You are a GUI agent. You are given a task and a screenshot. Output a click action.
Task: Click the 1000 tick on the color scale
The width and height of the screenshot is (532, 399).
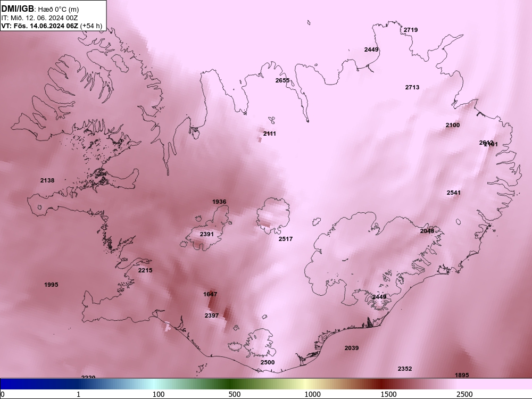tap(312, 394)
